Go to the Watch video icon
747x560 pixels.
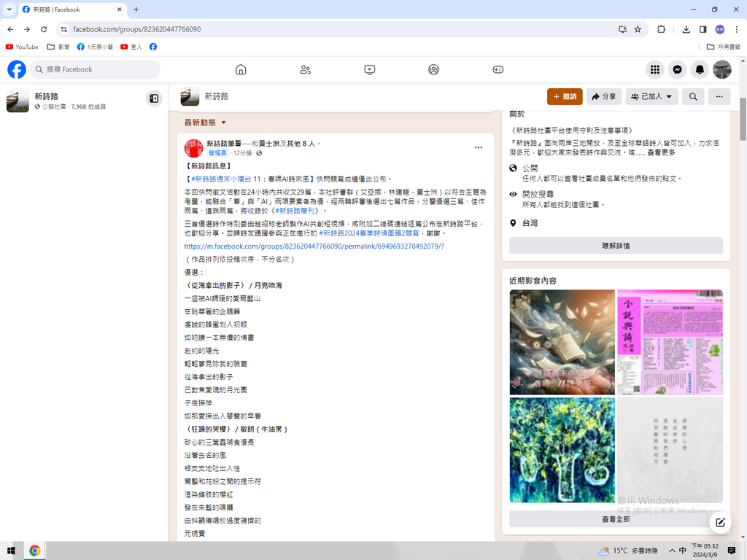click(369, 69)
